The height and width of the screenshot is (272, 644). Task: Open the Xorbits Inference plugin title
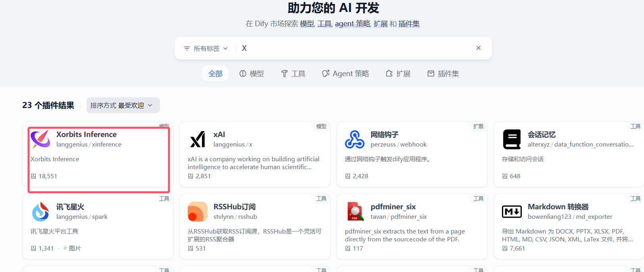(87, 134)
